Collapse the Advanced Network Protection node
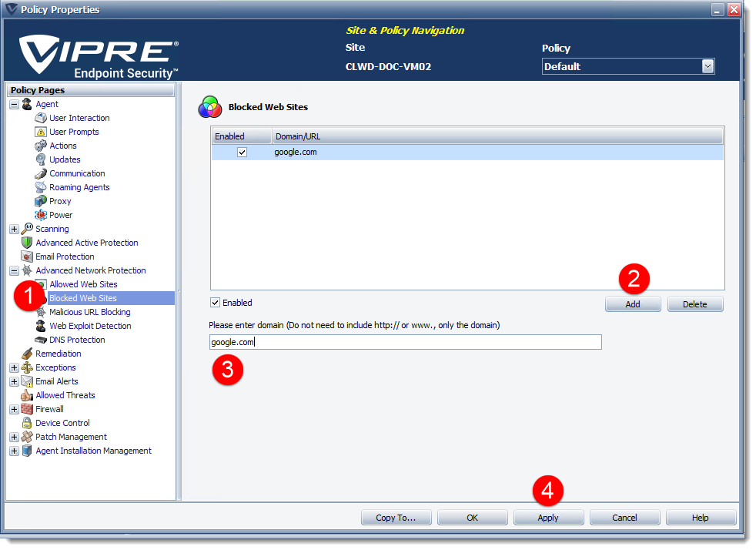Image resolution: width=756 pixels, height=550 pixels. click(x=14, y=270)
